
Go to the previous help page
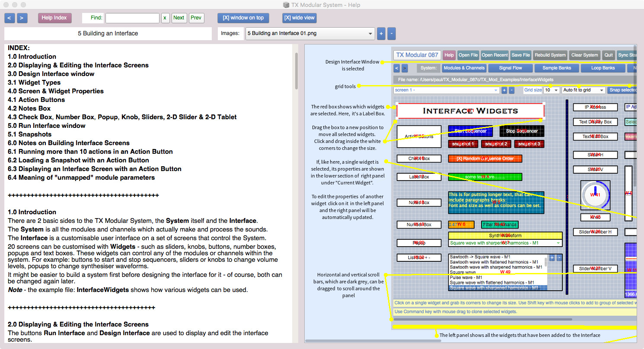pos(10,18)
